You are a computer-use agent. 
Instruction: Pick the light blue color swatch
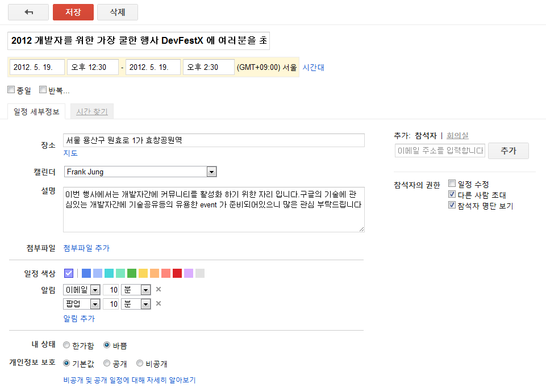click(x=98, y=273)
